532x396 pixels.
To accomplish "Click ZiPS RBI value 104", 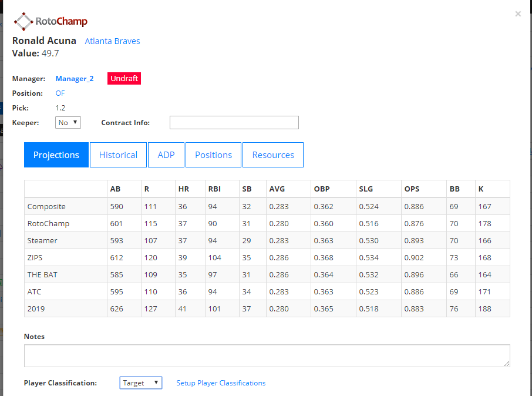I will pyautogui.click(x=214, y=257).
